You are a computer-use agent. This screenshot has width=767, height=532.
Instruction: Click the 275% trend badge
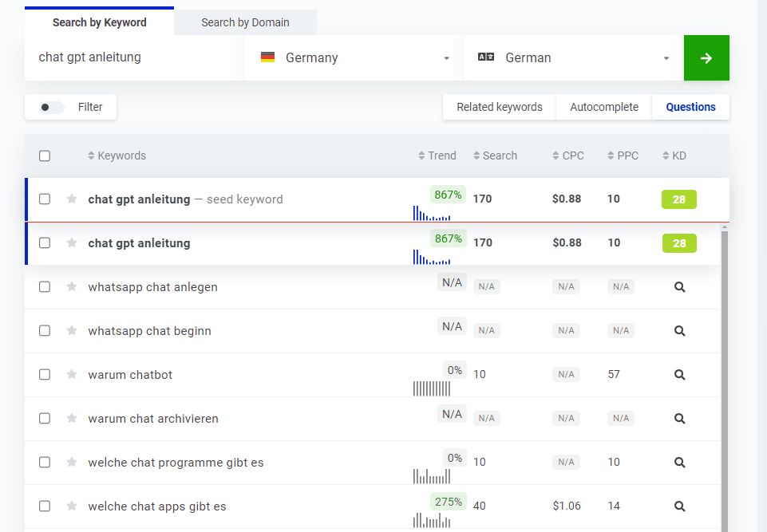448,502
